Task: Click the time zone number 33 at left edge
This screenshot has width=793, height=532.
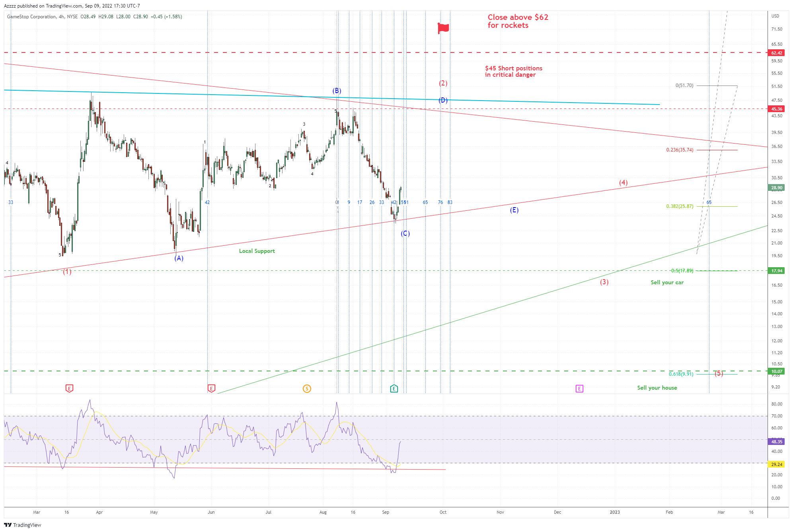Action: [11, 202]
